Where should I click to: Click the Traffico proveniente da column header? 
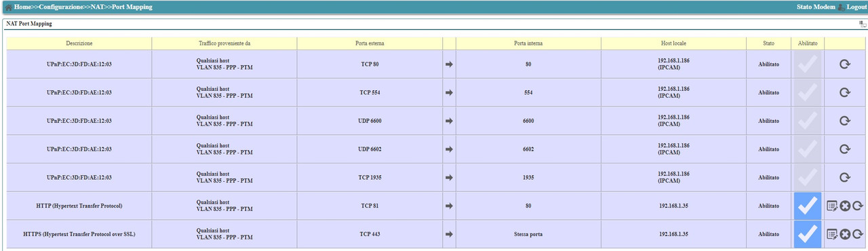(224, 43)
